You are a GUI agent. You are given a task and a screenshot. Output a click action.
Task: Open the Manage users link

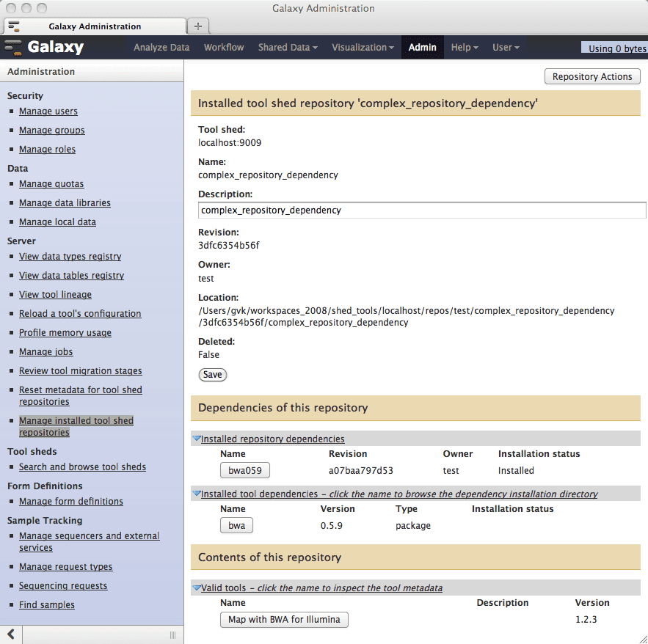(48, 111)
